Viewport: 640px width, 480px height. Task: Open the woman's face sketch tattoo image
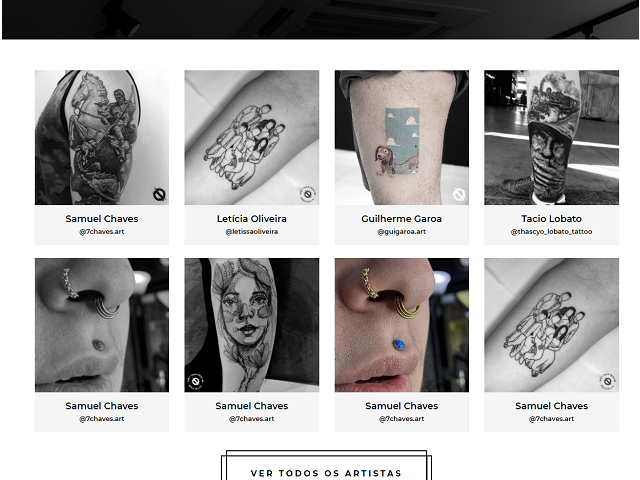(x=251, y=325)
